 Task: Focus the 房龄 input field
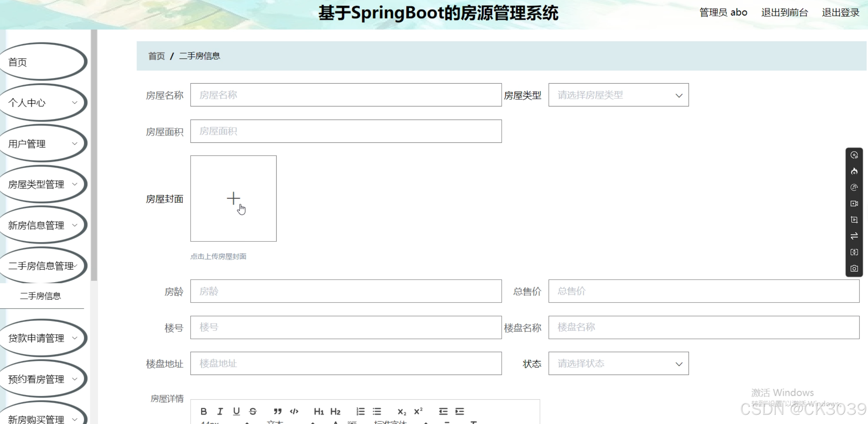pyautogui.click(x=346, y=291)
